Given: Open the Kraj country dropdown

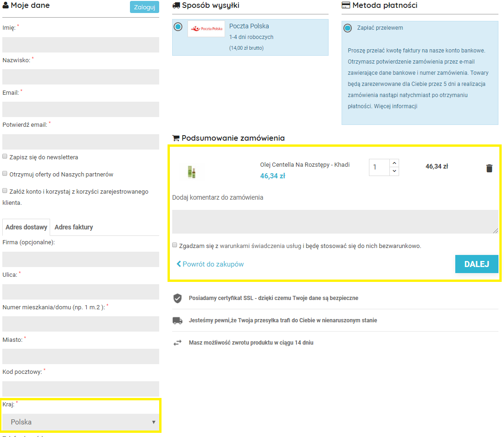Looking at the screenshot, I should click(81, 422).
